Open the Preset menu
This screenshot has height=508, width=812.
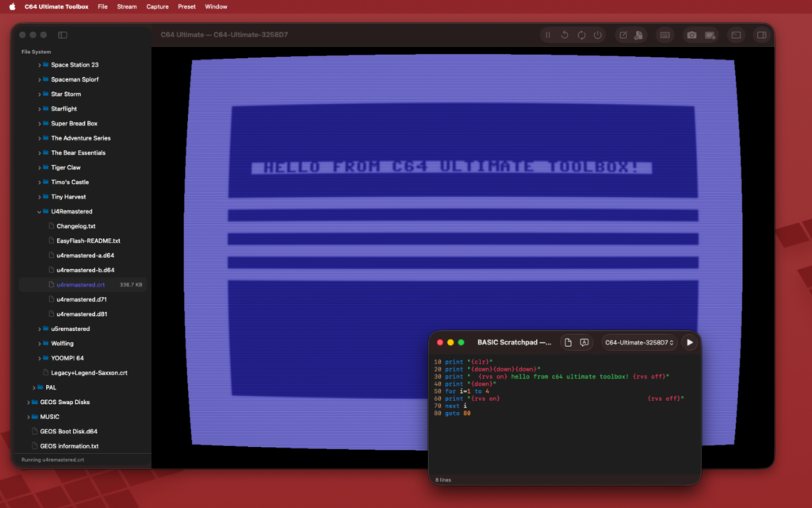187,6
